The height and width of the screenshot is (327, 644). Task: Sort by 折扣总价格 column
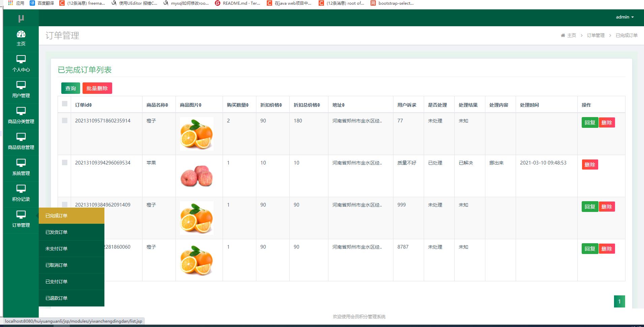point(307,105)
